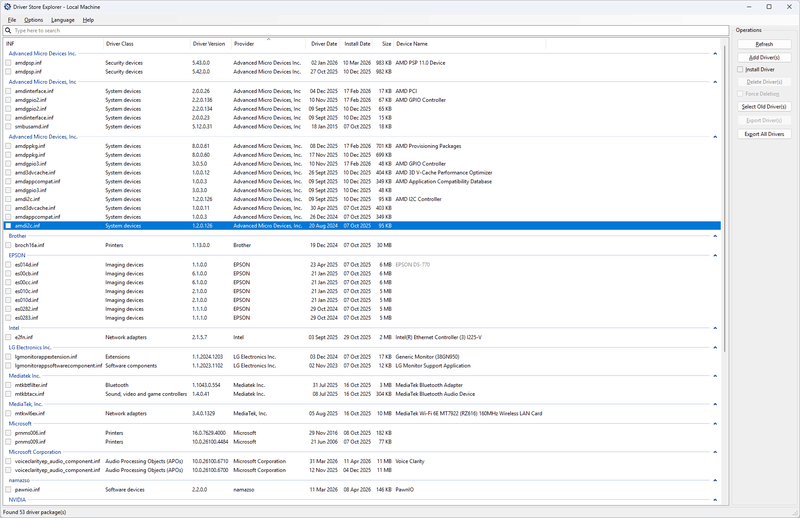Open the Help menu
The width and height of the screenshot is (800, 518).
[x=88, y=20]
